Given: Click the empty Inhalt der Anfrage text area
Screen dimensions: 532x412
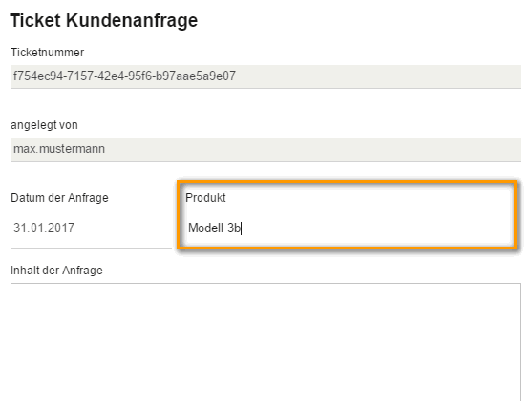Looking at the screenshot, I should click(266, 342).
